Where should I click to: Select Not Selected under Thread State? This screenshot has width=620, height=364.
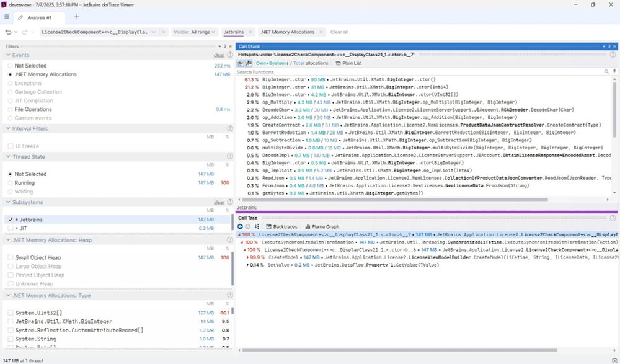click(x=11, y=174)
